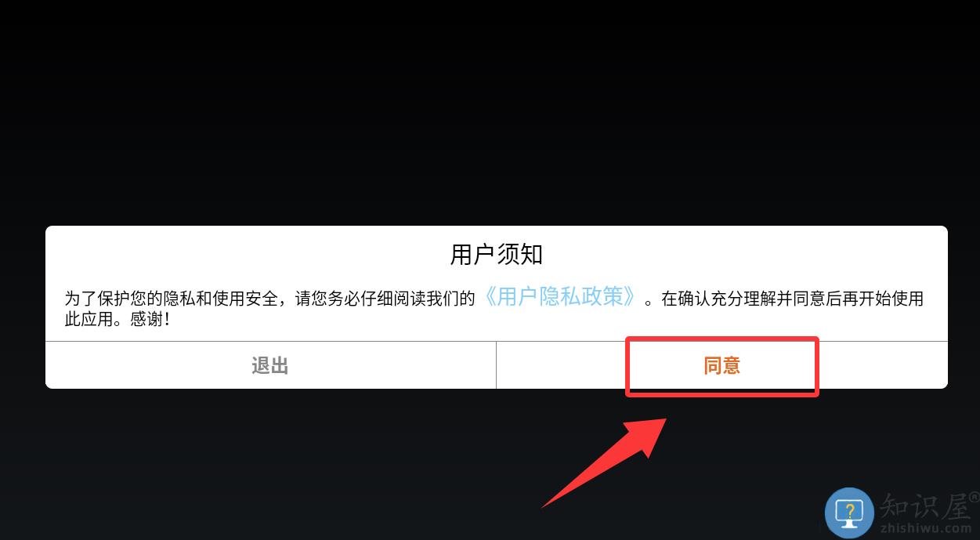Click the 用户须知 dialog title
This screenshot has width=980, height=540.
[x=497, y=255]
